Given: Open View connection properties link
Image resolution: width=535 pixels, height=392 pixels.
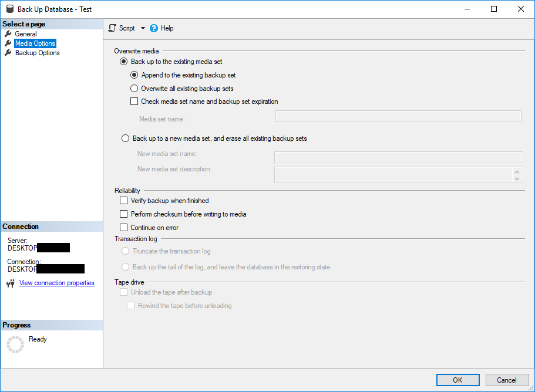Looking at the screenshot, I should (56, 283).
